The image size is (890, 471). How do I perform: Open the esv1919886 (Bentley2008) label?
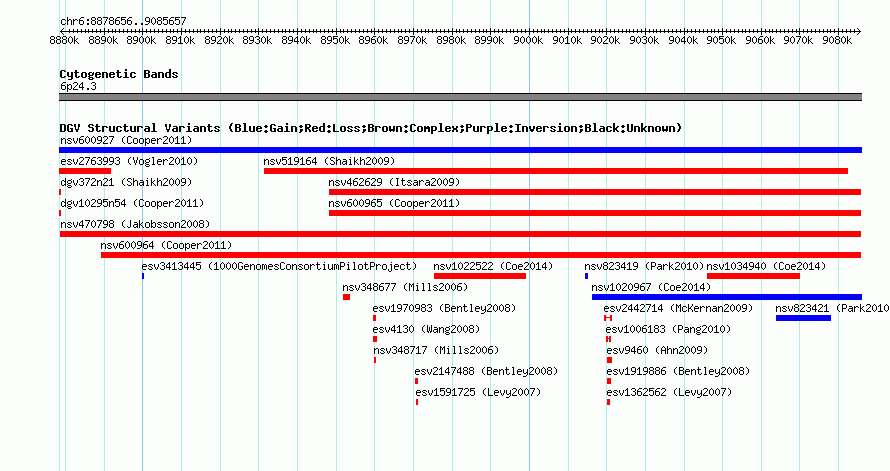point(678,371)
